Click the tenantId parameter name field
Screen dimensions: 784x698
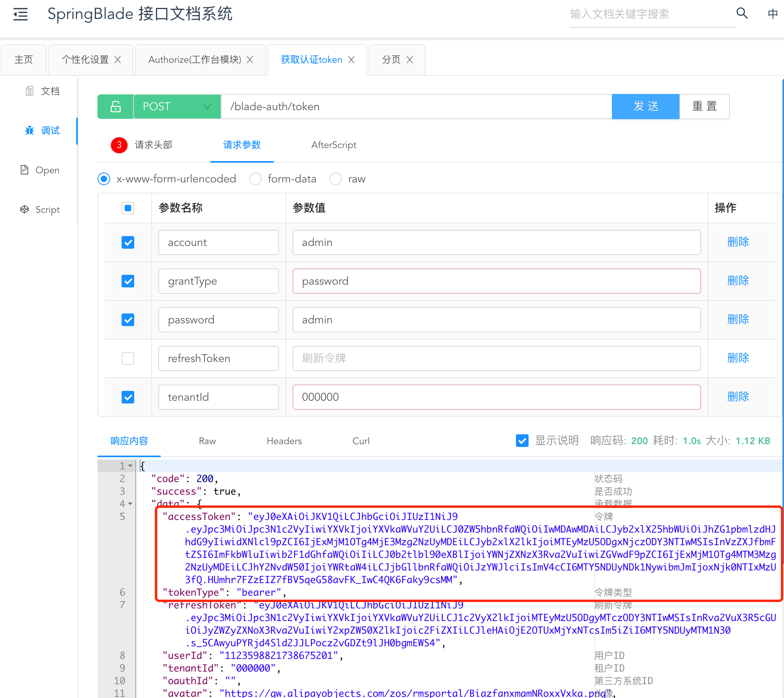[219, 397]
